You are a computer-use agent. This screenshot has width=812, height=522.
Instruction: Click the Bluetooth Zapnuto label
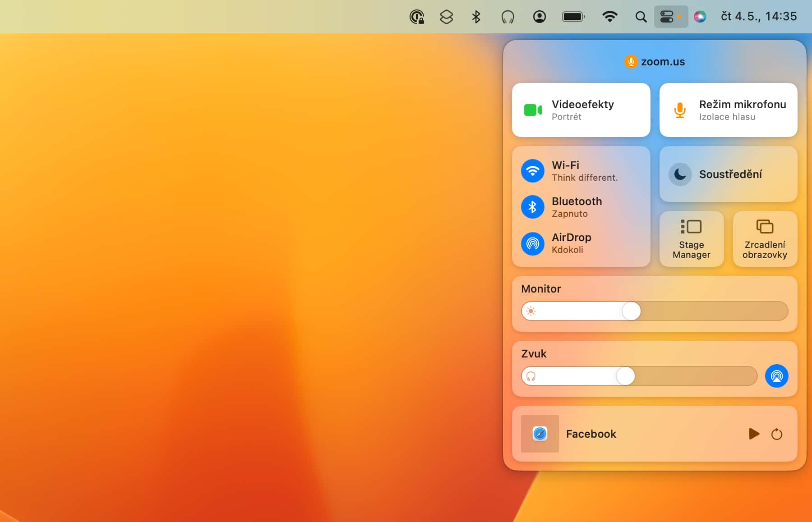tap(577, 207)
